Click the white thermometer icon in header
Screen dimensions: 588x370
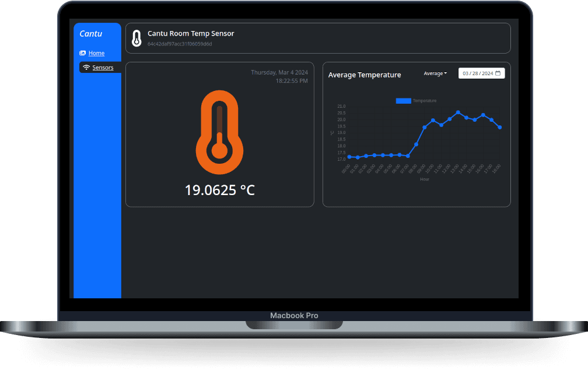pos(136,38)
